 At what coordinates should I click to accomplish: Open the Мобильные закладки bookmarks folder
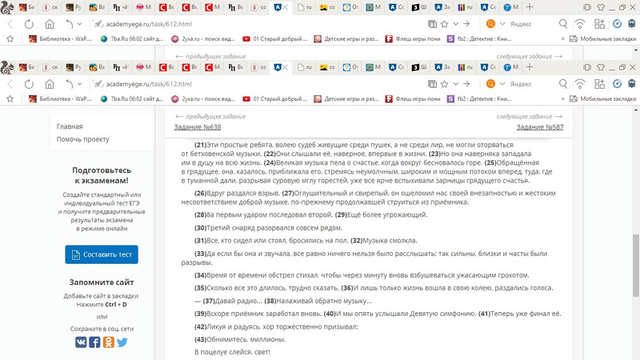603,99
